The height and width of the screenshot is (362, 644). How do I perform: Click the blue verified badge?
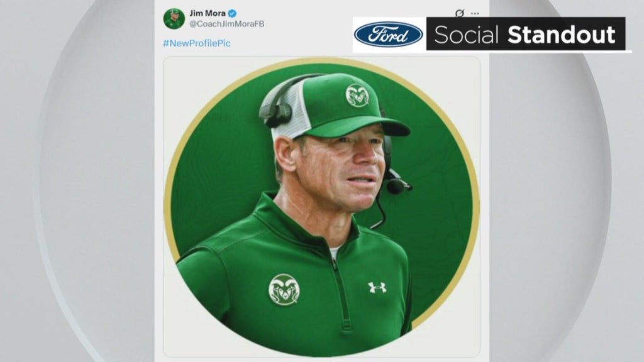[232, 13]
